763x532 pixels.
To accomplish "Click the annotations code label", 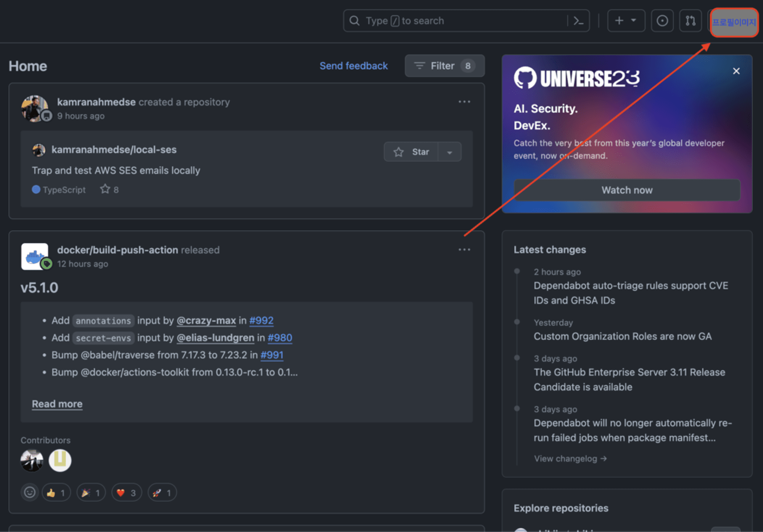I will point(103,321).
